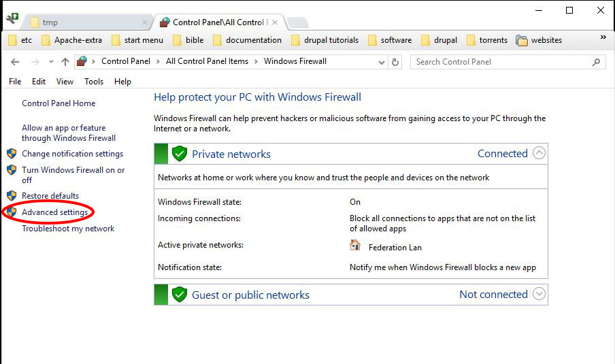Open the bible bookmark folder
The image size is (615, 364).
point(188,40)
